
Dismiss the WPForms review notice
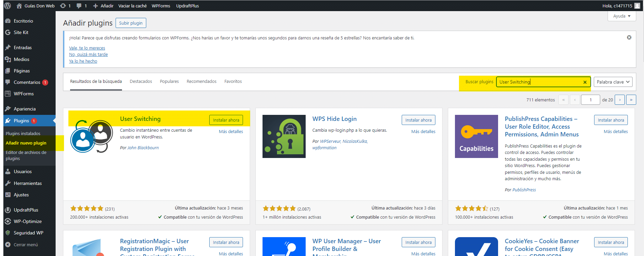(629, 37)
